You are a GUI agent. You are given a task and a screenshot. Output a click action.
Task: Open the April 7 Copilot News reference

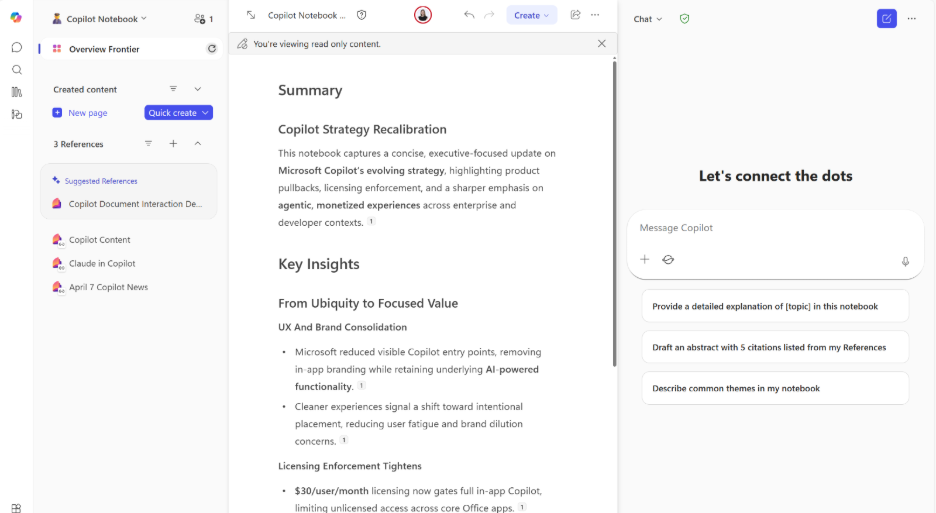(x=108, y=287)
